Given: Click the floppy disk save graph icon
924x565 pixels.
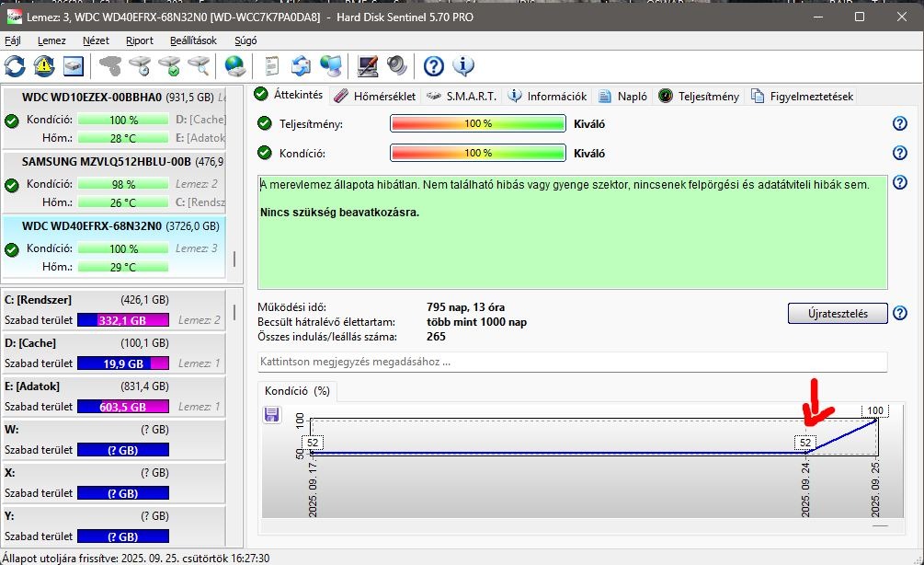Looking at the screenshot, I should pos(271,415).
